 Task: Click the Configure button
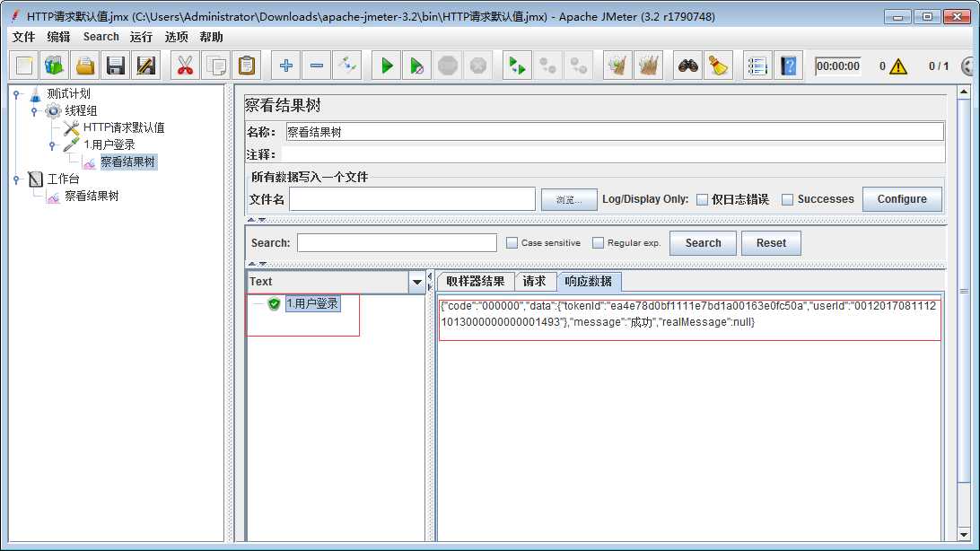pyautogui.click(x=902, y=198)
